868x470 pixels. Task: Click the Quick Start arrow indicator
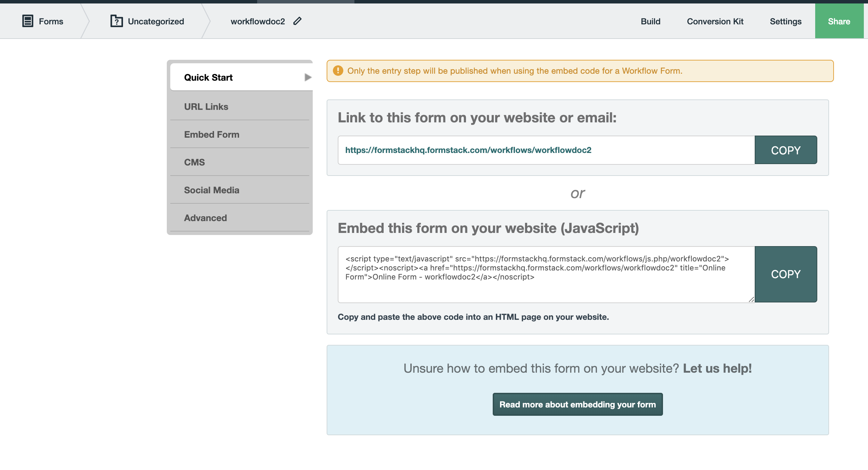point(308,77)
